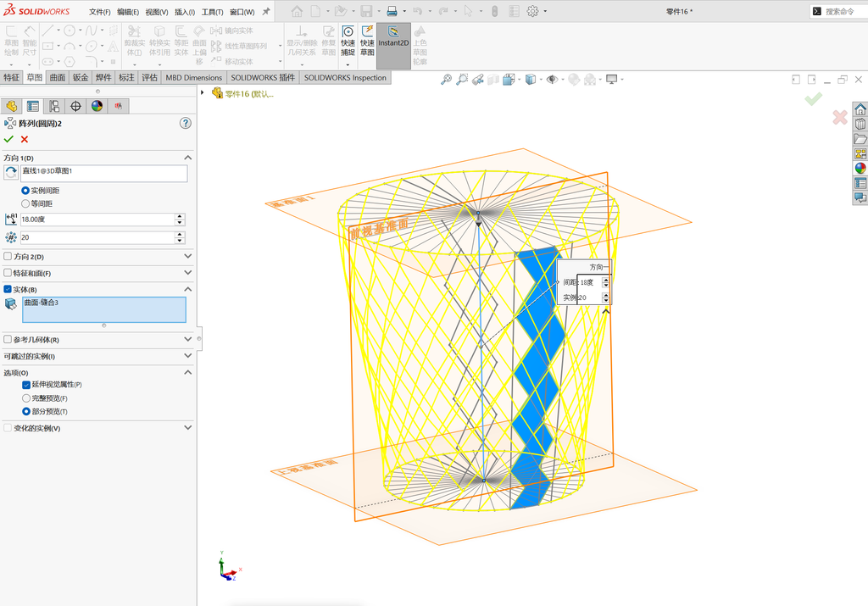Open the DisplayManager color sphere tab
868x606 pixels.
(x=97, y=106)
